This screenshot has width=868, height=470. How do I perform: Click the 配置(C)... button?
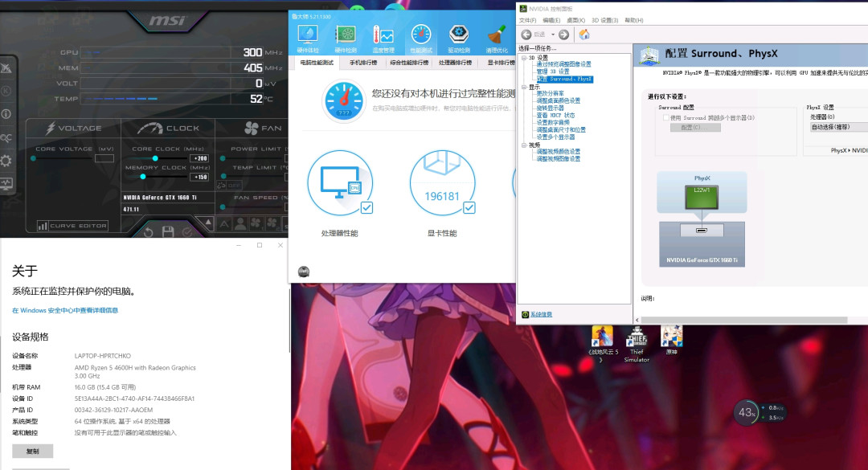[695, 127]
